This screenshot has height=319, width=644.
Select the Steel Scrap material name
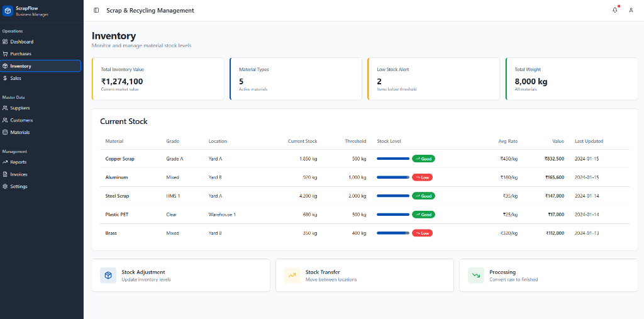point(117,196)
